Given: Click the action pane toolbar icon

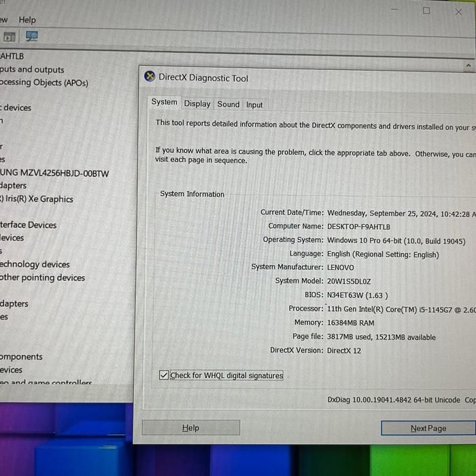Looking at the screenshot, I should click(x=10, y=37).
